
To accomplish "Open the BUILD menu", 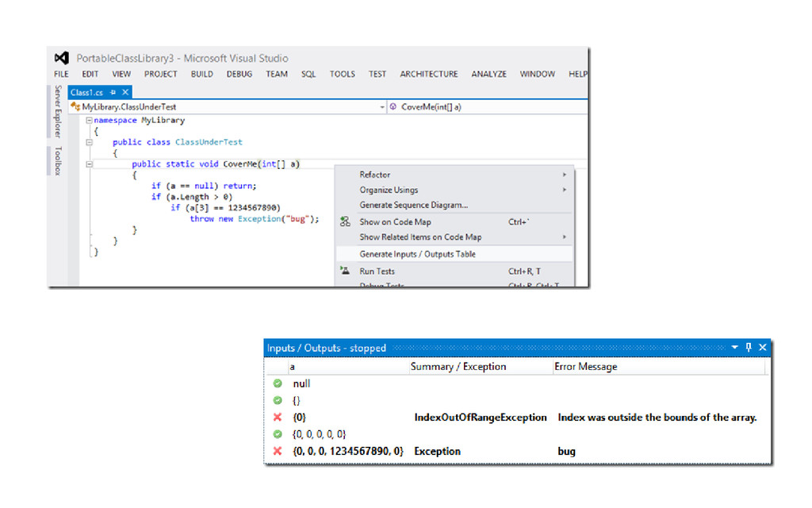I will [202, 74].
